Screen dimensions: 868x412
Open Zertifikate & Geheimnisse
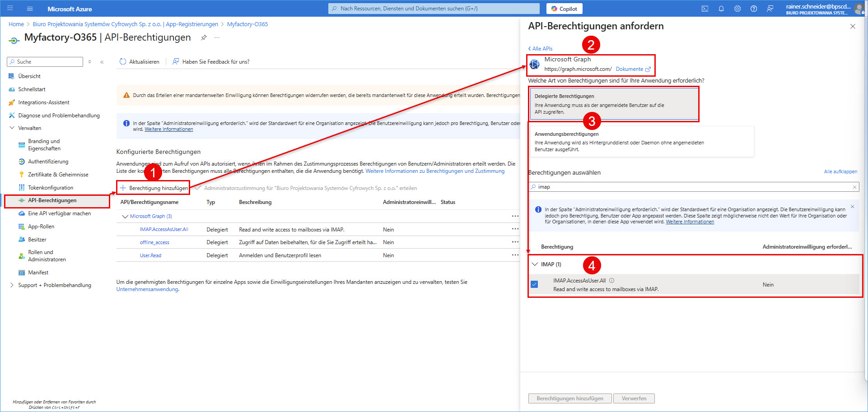tap(58, 175)
